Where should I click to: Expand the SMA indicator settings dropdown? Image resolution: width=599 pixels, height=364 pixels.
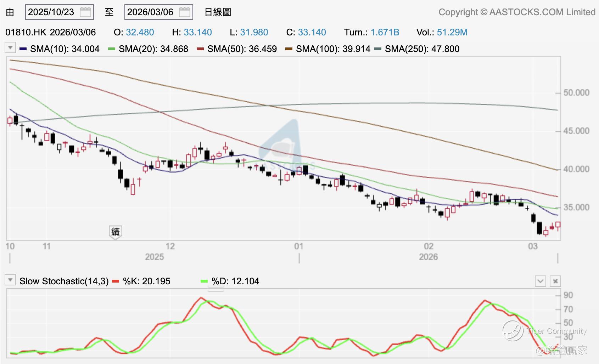pyautogui.click(x=10, y=48)
